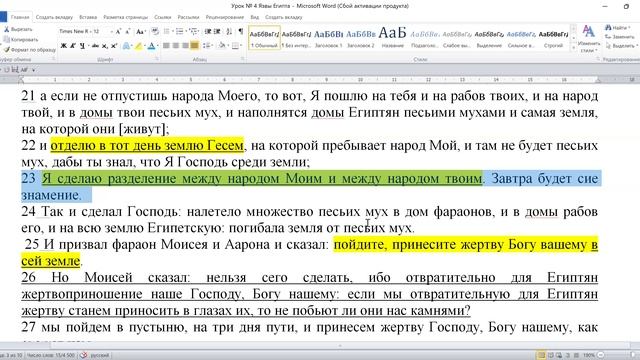
Task: Toggle Italic (К) formatting
Action: tap(72, 46)
